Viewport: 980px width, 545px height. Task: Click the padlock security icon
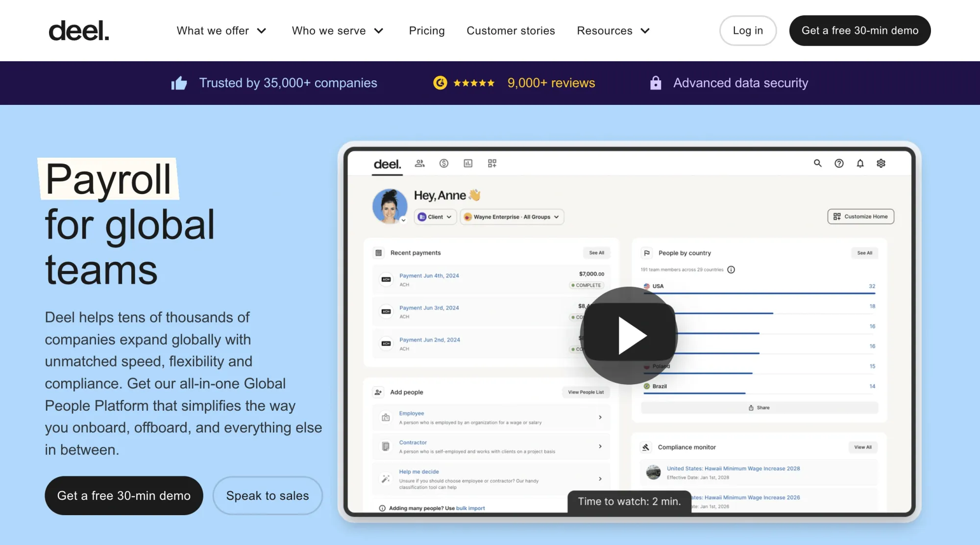[x=656, y=83]
